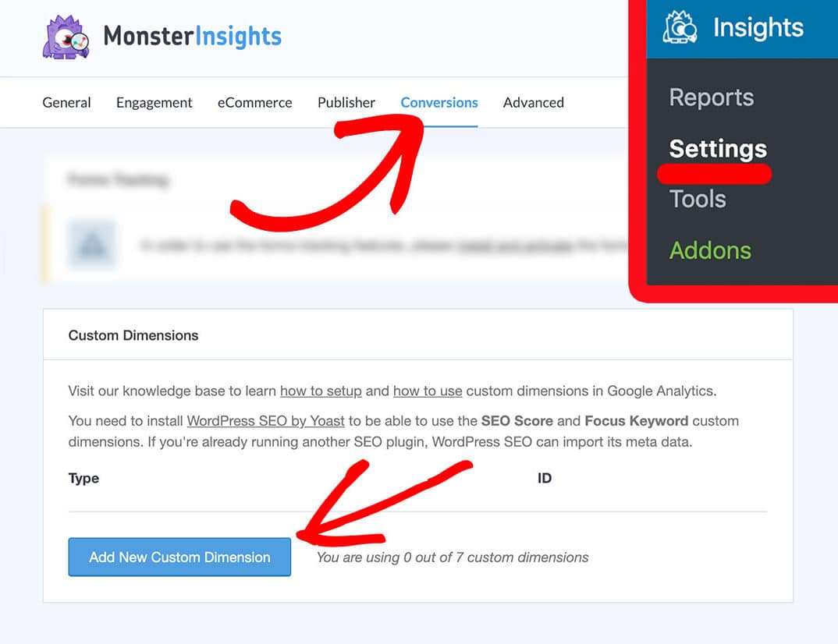This screenshot has height=644, width=838.
Task: Select the Publisher tab
Action: coord(346,103)
